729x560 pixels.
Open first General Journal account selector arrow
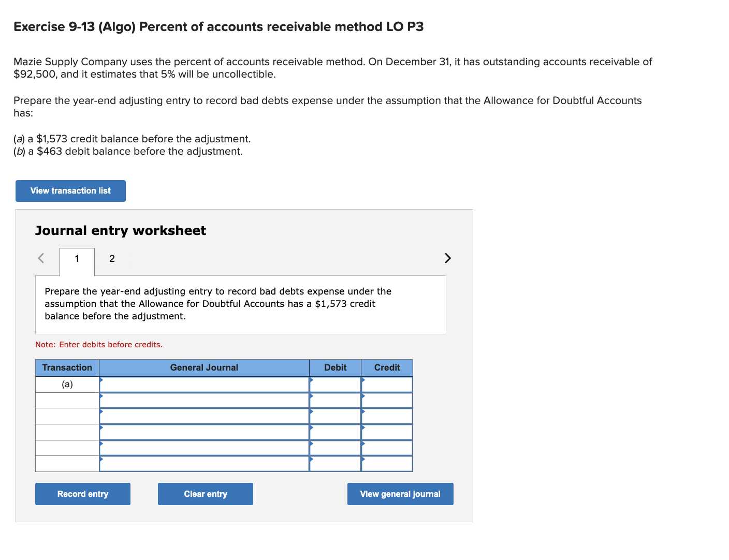(x=102, y=381)
